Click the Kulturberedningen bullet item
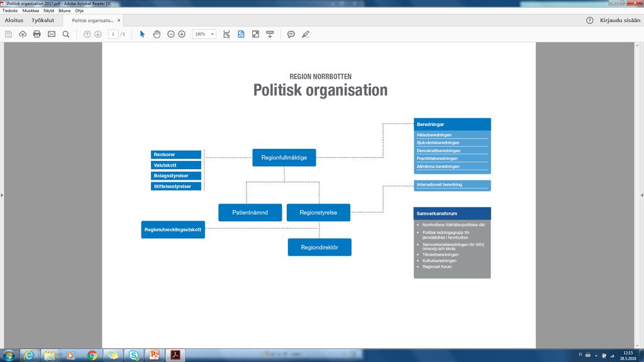This screenshot has width=644, height=362. coord(440,261)
